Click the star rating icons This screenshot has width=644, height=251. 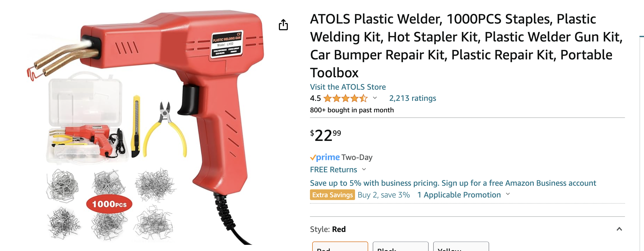click(x=346, y=98)
